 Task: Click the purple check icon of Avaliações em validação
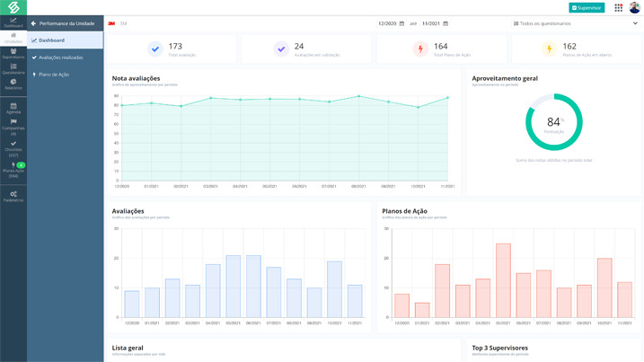pos(281,49)
